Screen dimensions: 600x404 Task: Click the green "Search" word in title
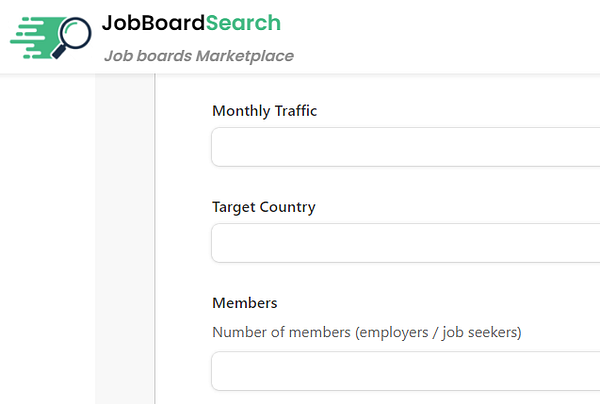(x=244, y=23)
